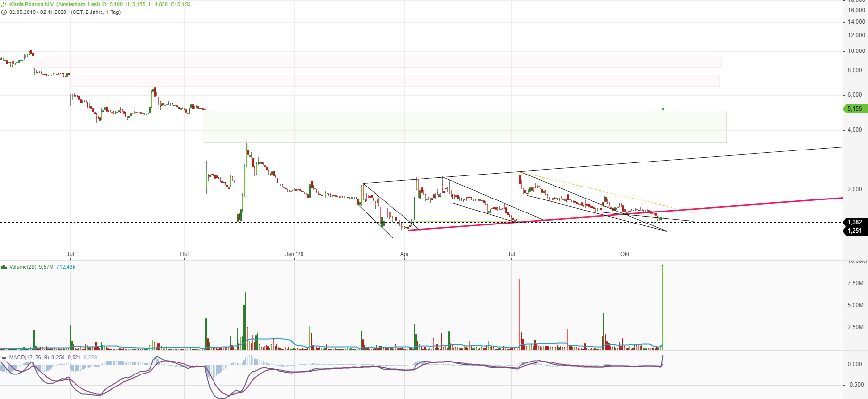Open the 02.05.2019 - 02.11.2020 date range
This screenshot has width=868, height=399.
click(x=38, y=12)
